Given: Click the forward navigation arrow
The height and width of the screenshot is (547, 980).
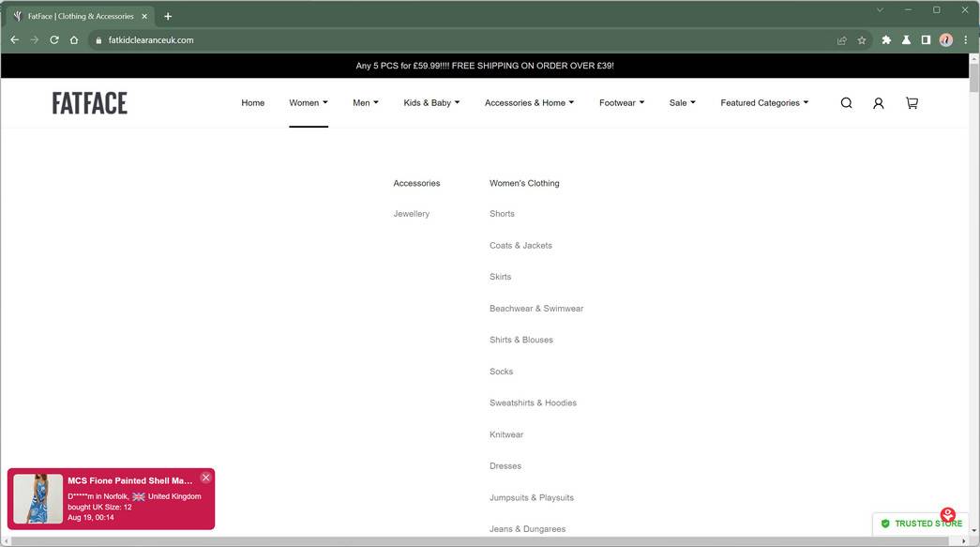Looking at the screenshot, I should click(35, 40).
